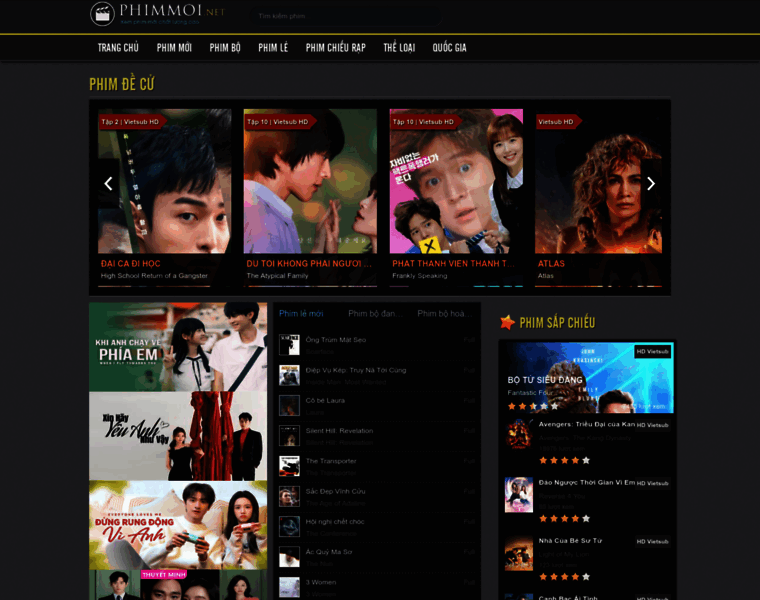Click the next arrow in the Phim Đề Cử carousel
The width and height of the screenshot is (760, 600).
pyautogui.click(x=651, y=184)
